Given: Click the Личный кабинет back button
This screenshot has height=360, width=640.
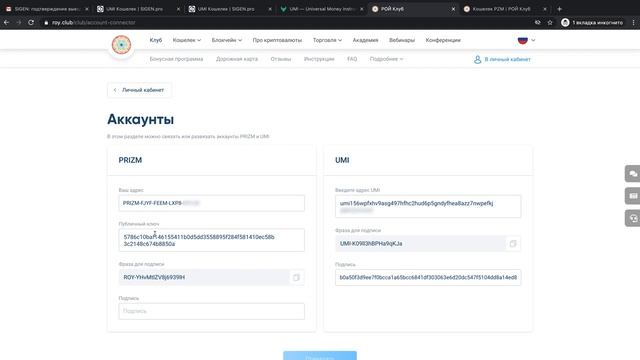Looking at the screenshot, I should (139, 90).
